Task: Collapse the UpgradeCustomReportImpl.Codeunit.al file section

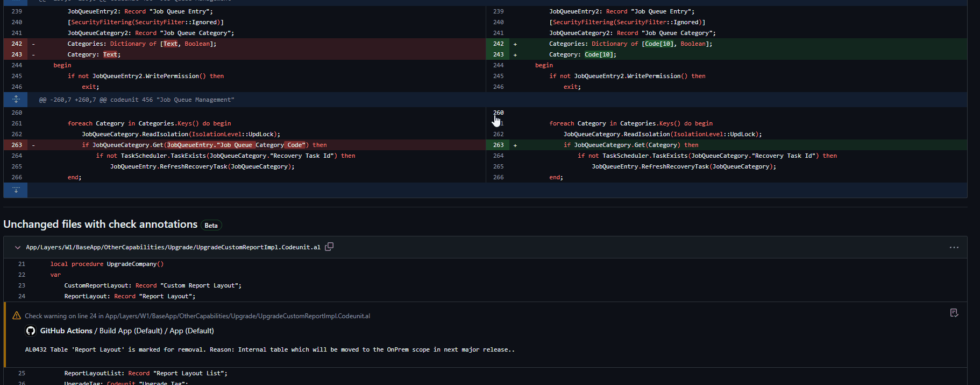Action: pos(18,248)
